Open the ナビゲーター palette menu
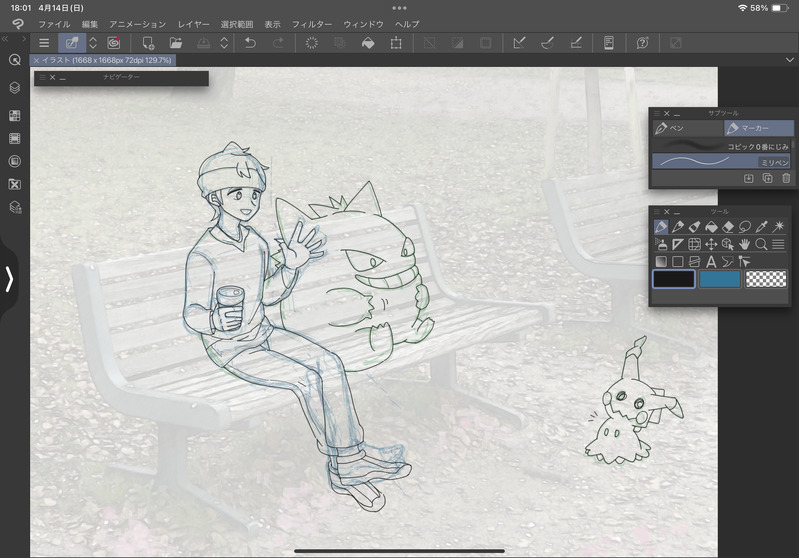 pyautogui.click(x=42, y=77)
